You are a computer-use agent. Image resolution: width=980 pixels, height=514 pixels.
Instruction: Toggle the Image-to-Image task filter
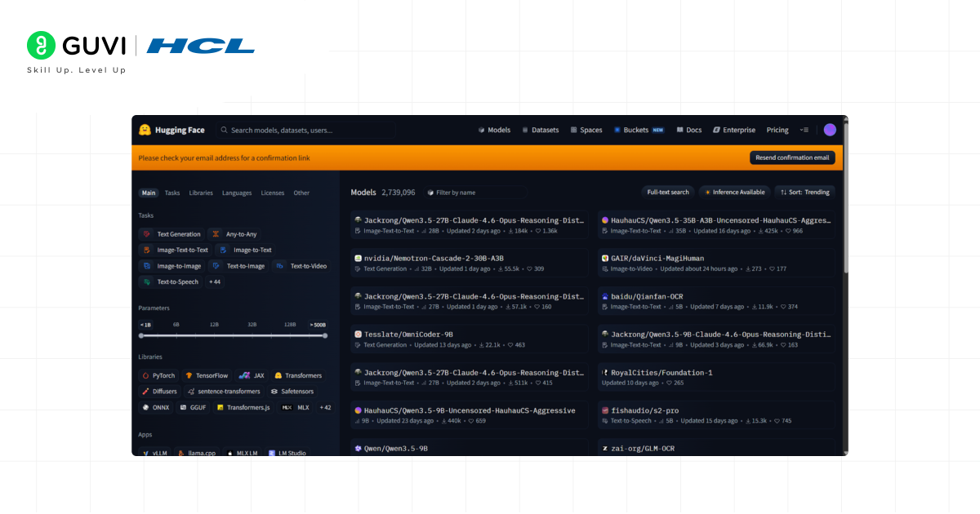171,266
